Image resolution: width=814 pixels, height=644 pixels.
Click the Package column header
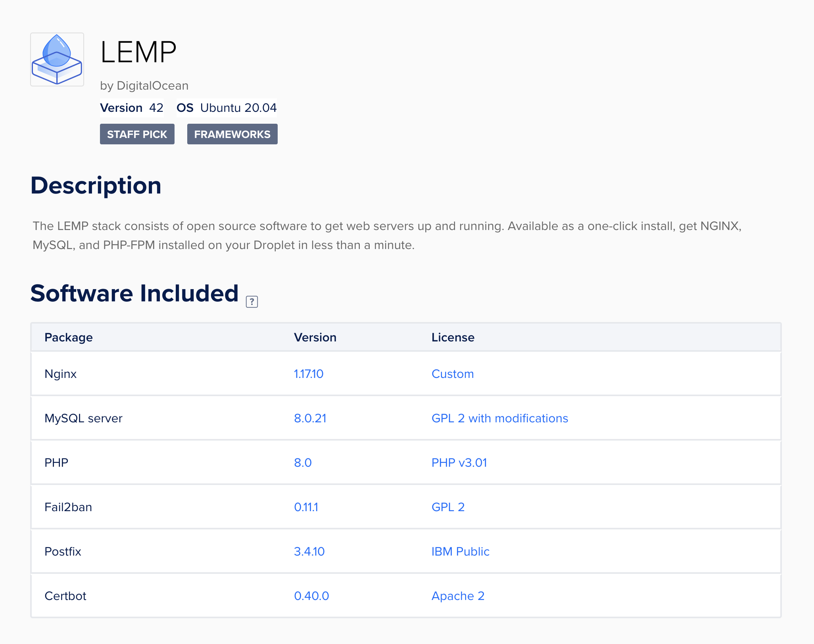click(69, 337)
